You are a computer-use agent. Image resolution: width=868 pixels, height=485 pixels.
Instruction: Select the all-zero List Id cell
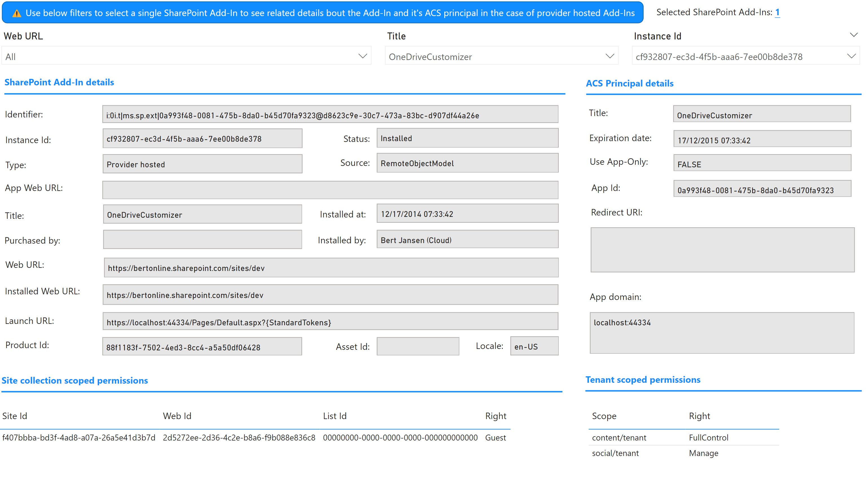[x=400, y=438]
